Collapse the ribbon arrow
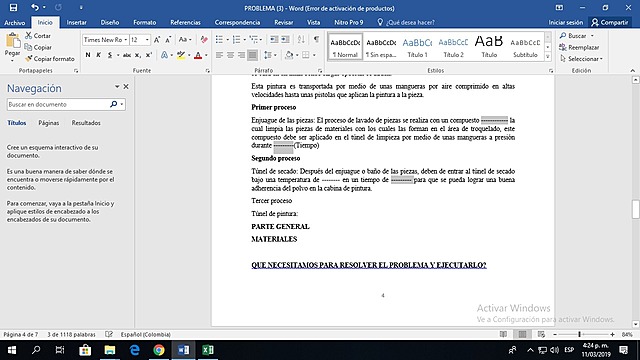The width and height of the screenshot is (640, 360). pyautogui.click(x=633, y=71)
